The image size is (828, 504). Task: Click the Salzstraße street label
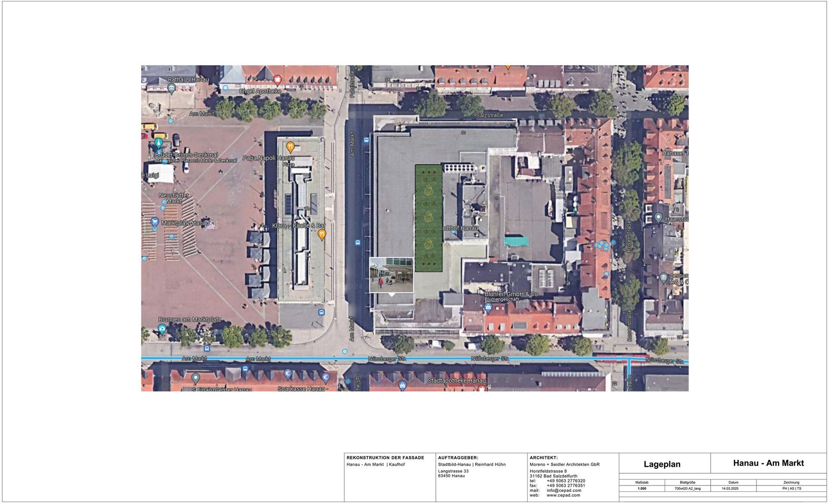pos(489,116)
